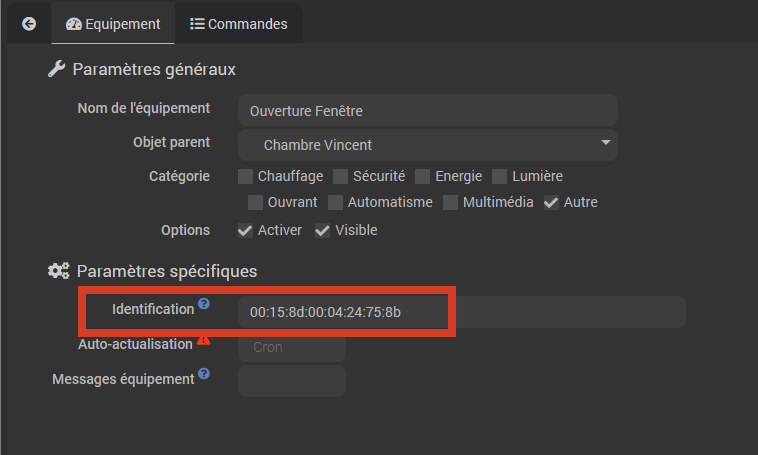Enable the Lumière category checkbox

(x=500, y=177)
